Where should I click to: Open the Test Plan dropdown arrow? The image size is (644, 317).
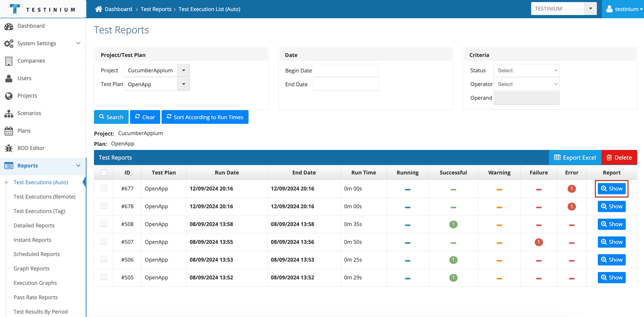(183, 84)
